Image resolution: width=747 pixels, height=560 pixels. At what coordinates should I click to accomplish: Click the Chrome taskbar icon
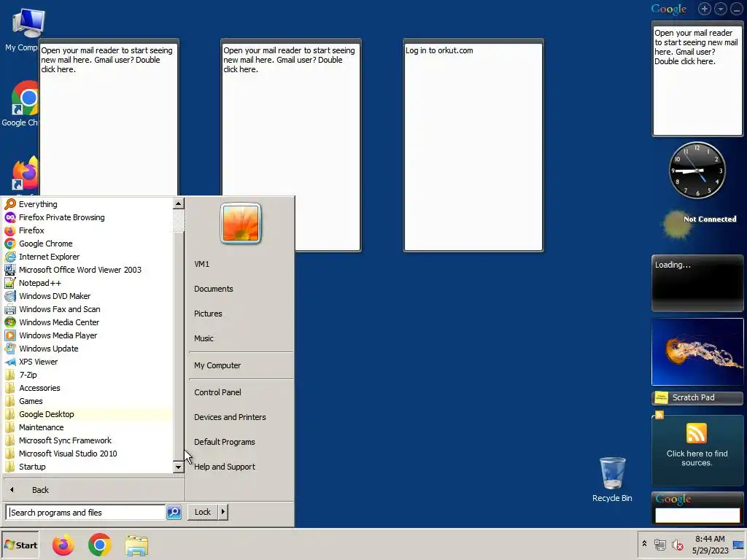(99, 545)
